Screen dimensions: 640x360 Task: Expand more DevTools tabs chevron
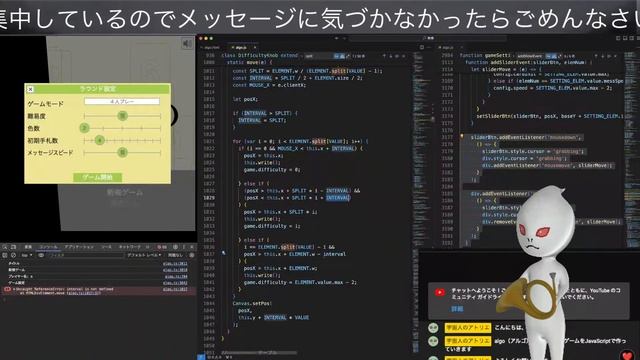(x=147, y=247)
